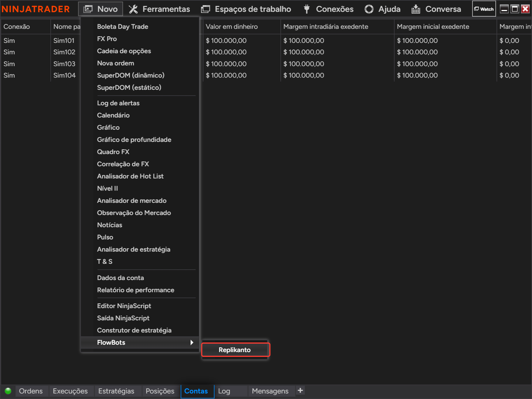Click the Ferramentas wrench icon
This screenshot has width=532, height=399.
133,9
